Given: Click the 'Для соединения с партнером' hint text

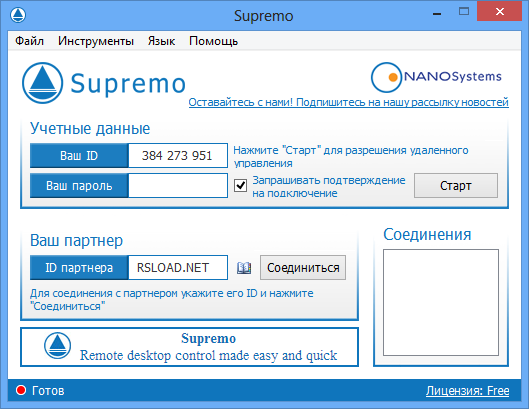Looking at the screenshot, I should pos(172,300).
